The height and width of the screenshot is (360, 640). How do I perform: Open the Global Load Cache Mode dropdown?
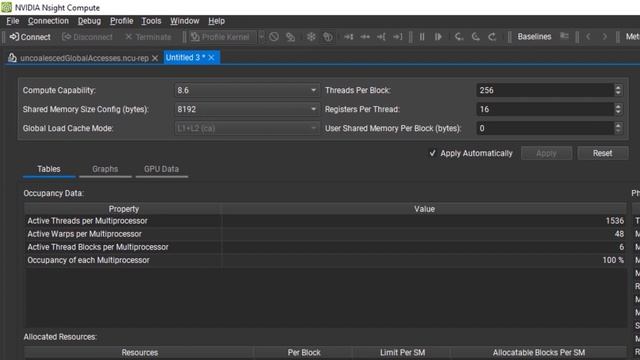247,128
